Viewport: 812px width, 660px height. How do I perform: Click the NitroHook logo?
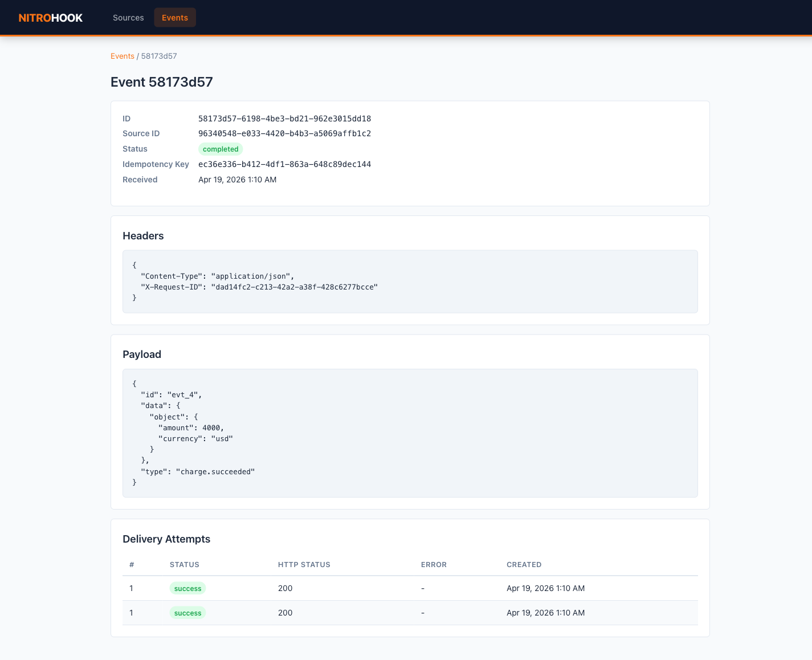(x=51, y=18)
